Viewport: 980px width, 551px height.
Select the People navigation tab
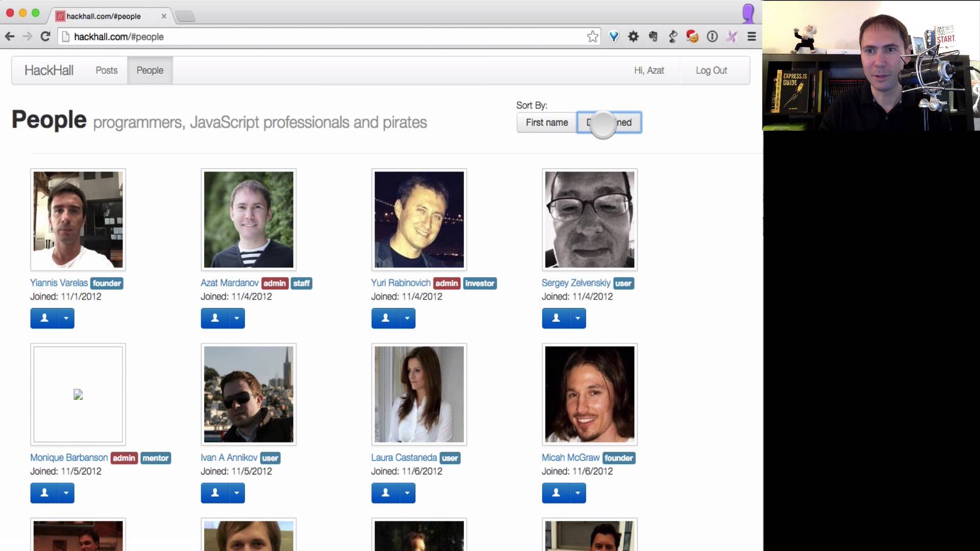tap(150, 70)
